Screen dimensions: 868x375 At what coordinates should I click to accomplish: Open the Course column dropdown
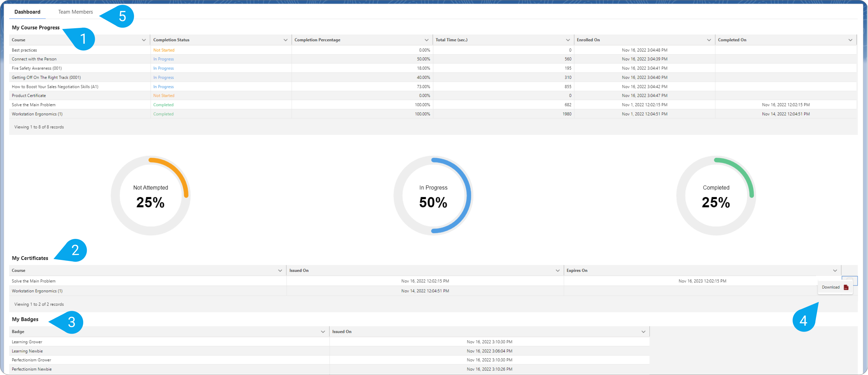pos(144,40)
